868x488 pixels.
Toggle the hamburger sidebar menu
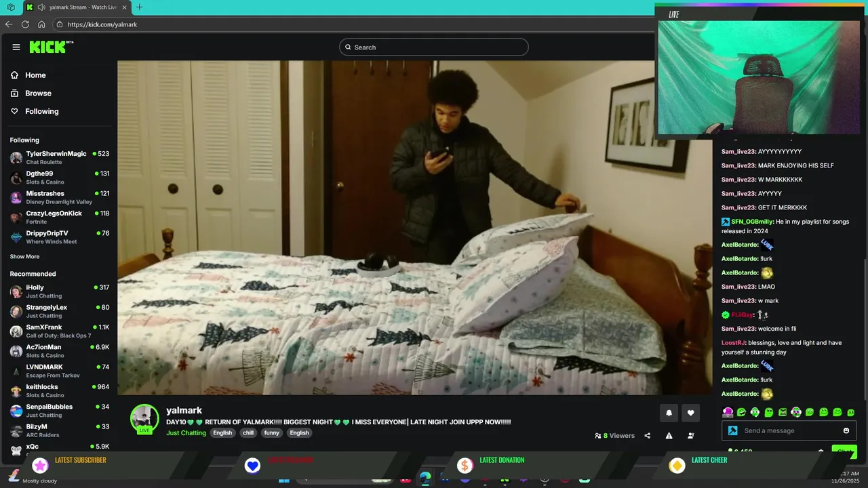[x=16, y=47]
